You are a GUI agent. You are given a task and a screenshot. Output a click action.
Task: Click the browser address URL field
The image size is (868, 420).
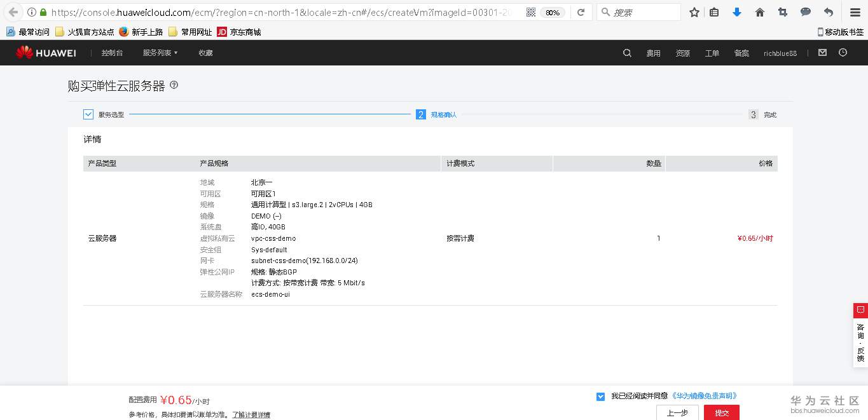(x=280, y=12)
